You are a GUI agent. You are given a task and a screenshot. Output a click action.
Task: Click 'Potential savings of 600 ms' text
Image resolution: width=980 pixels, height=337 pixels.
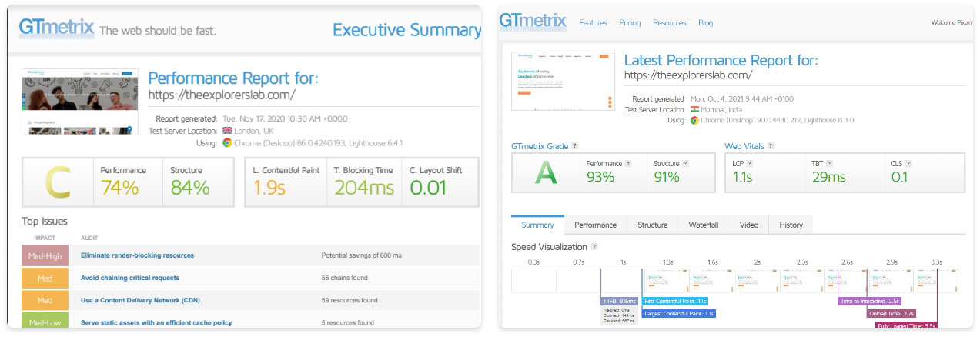(x=362, y=255)
